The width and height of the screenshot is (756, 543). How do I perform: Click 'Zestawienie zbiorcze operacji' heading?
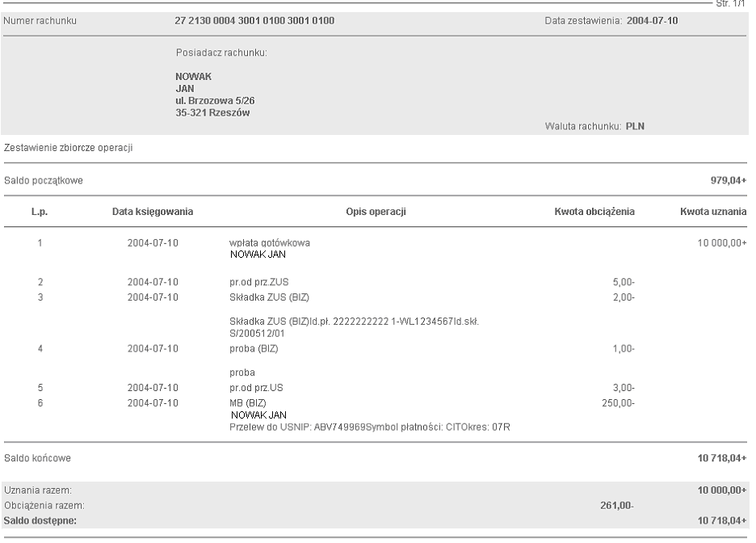coord(69,148)
